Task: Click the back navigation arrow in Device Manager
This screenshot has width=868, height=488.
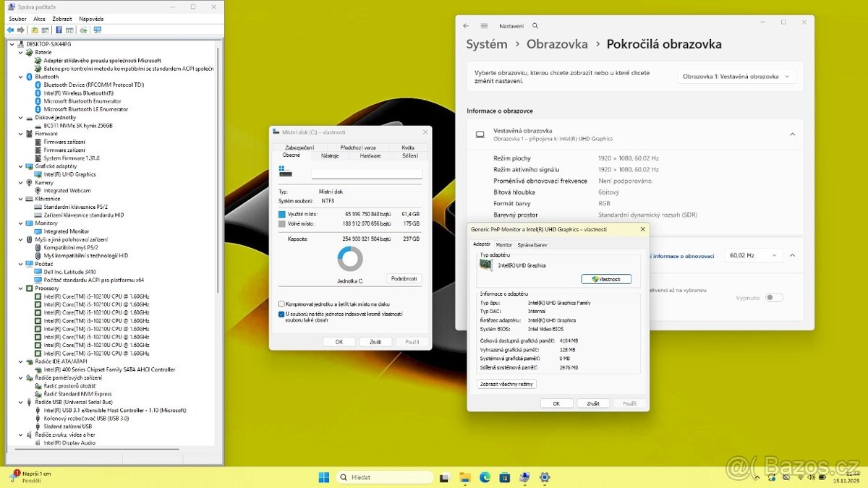Action: [x=10, y=30]
